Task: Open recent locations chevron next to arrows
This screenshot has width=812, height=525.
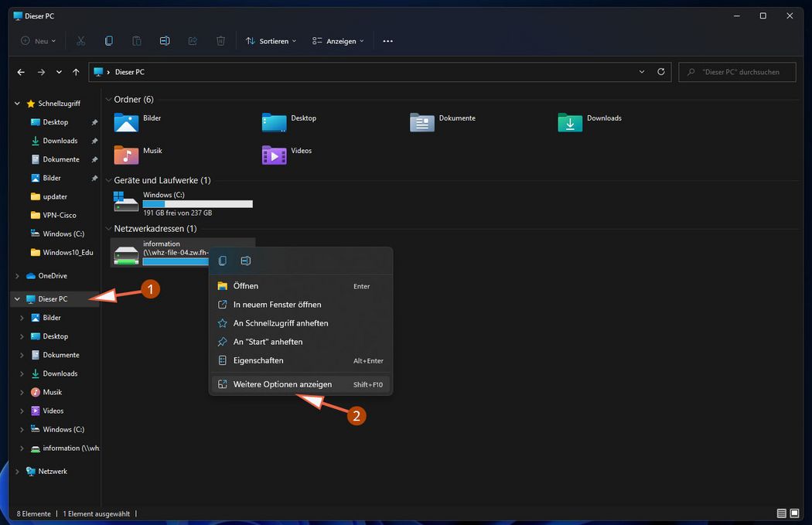Action: (59, 72)
